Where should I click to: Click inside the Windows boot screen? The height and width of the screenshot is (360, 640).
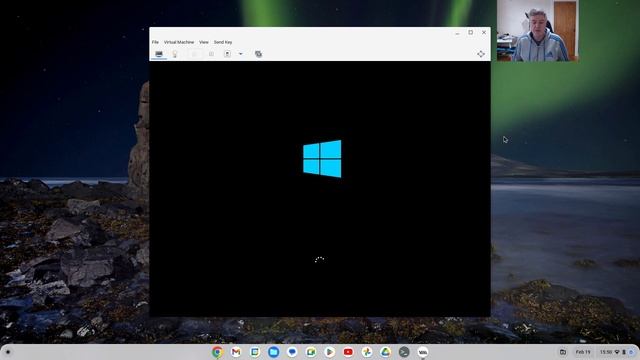pyautogui.click(x=320, y=189)
